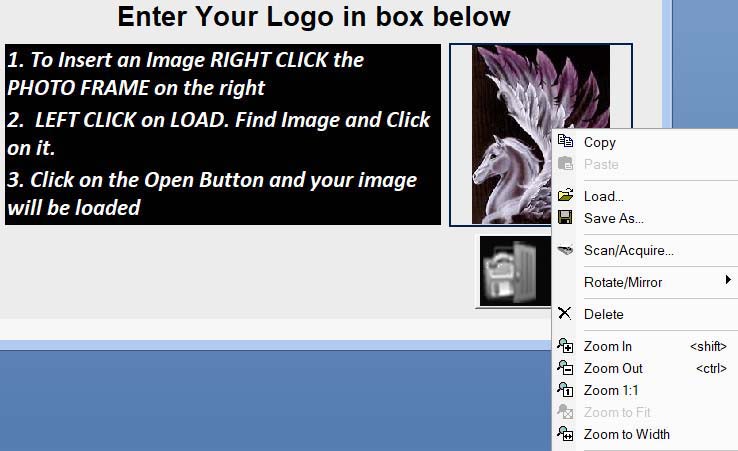Click the <shift> shortcut label

(x=708, y=346)
